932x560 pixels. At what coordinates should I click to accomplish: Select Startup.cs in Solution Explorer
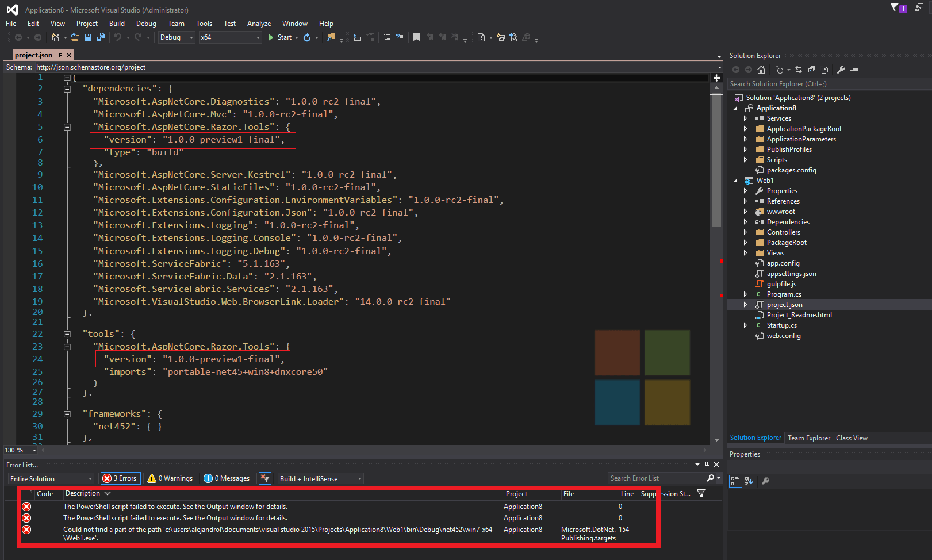(781, 325)
